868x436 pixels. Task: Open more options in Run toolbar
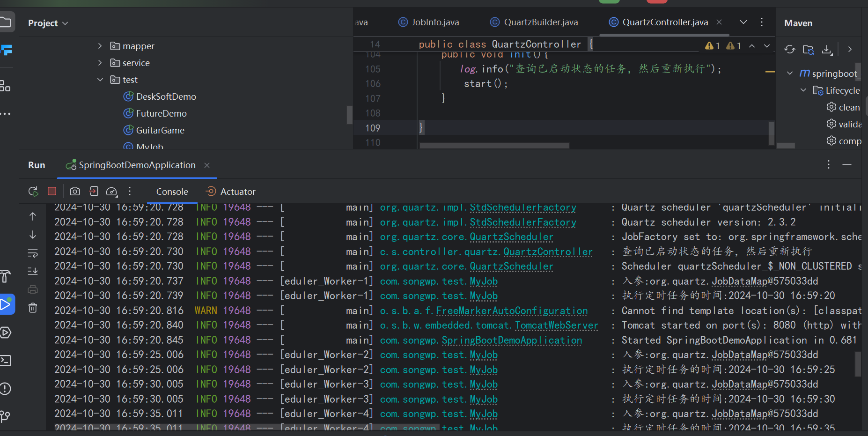pyautogui.click(x=130, y=191)
